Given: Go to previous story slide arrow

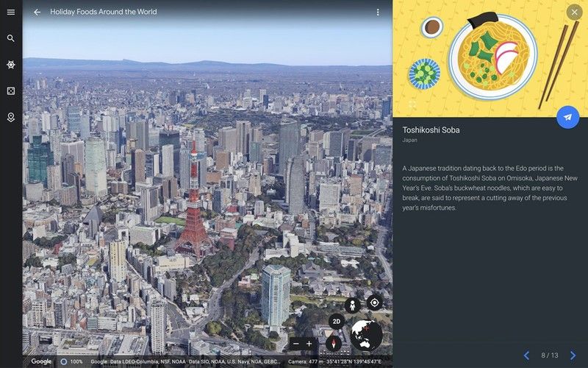Looking at the screenshot, I should click(526, 355).
